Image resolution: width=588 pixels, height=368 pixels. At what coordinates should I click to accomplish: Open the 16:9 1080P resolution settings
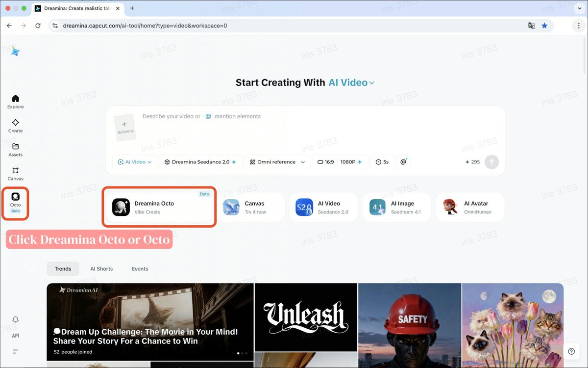pos(340,162)
